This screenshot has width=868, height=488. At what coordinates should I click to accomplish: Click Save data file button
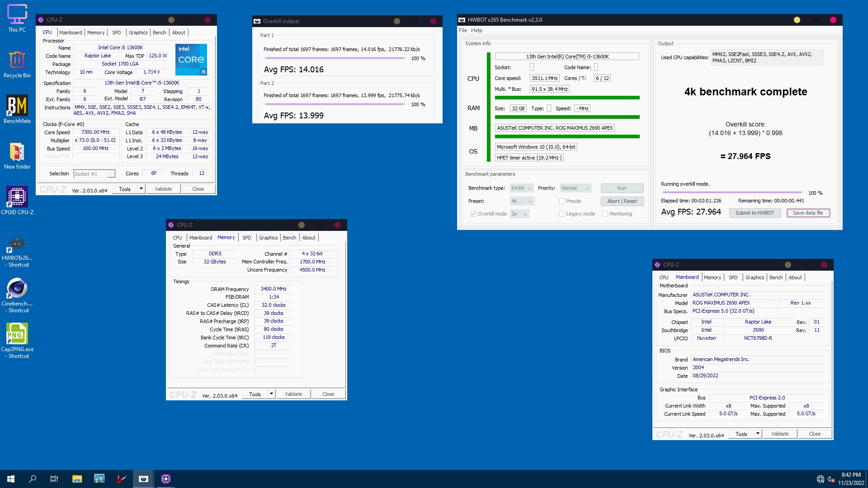808,213
